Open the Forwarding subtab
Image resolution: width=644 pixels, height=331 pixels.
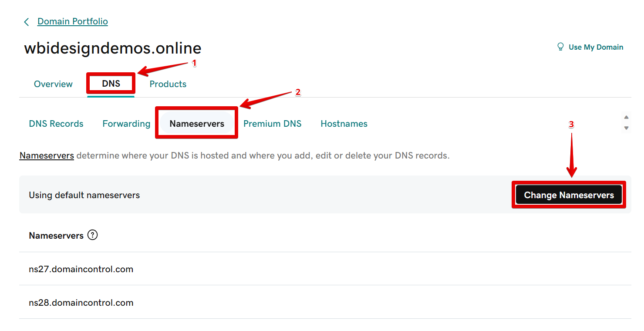tap(126, 124)
